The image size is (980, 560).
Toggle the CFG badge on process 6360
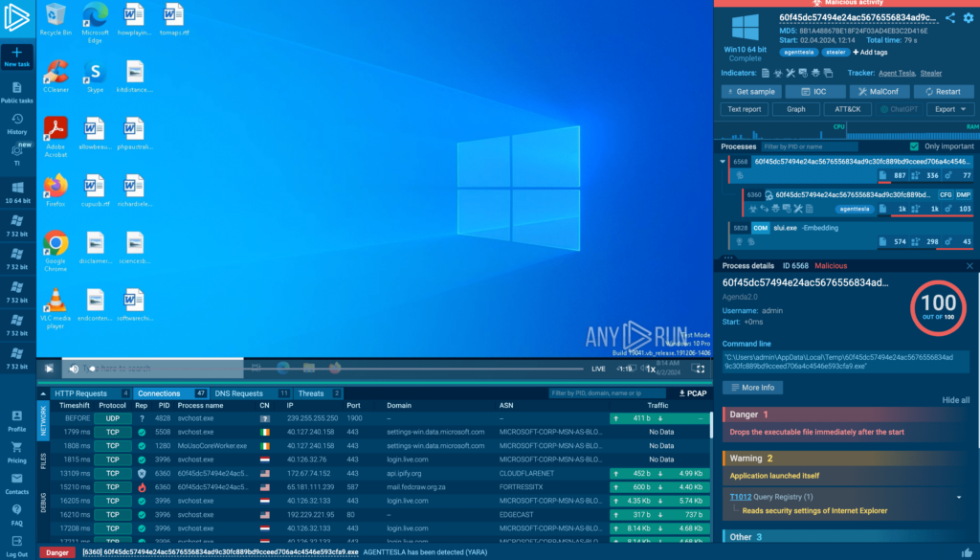tap(945, 194)
